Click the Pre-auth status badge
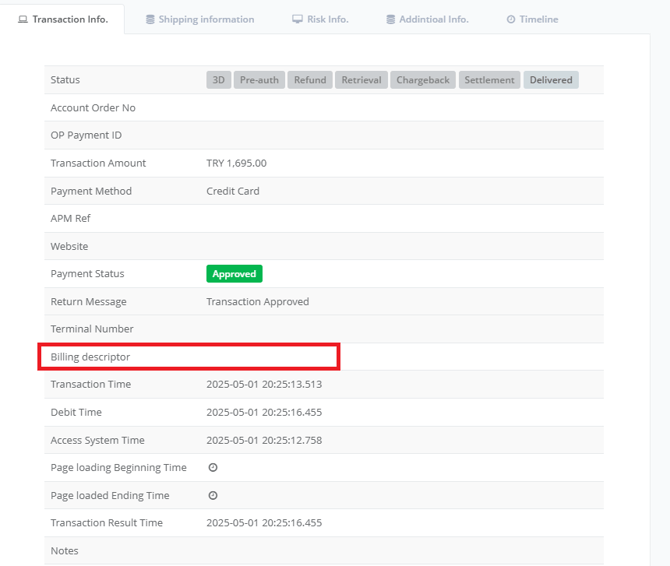Image resolution: width=670 pixels, height=566 pixels. tap(260, 80)
